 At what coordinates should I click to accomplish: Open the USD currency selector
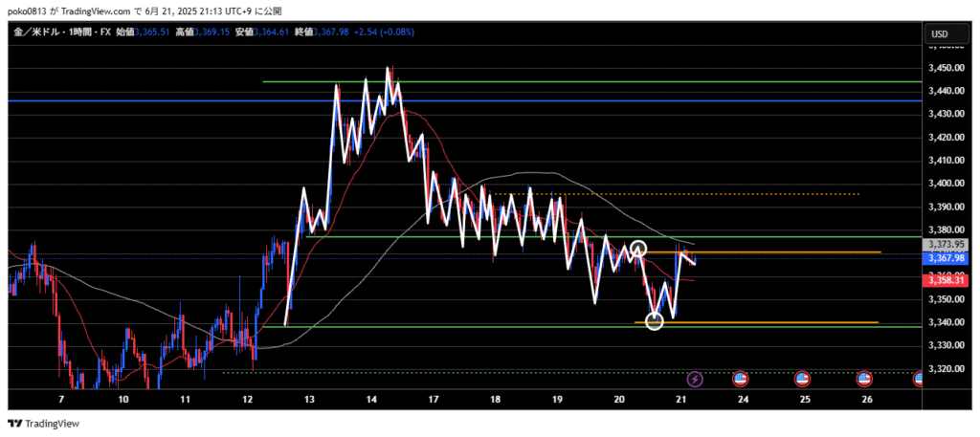pyautogui.click(x=939, y=34)
